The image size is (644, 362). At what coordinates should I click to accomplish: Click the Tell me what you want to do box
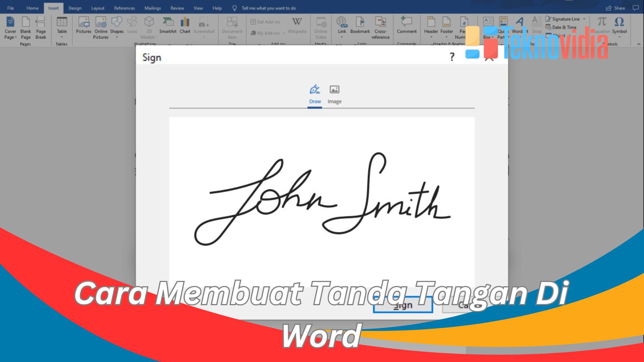[265, 8]
